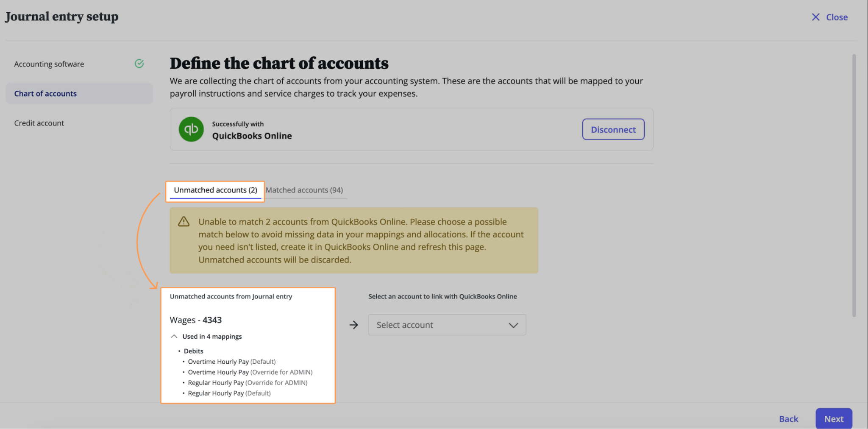Click the QuickBooks Online logo icon

point(191,129)
